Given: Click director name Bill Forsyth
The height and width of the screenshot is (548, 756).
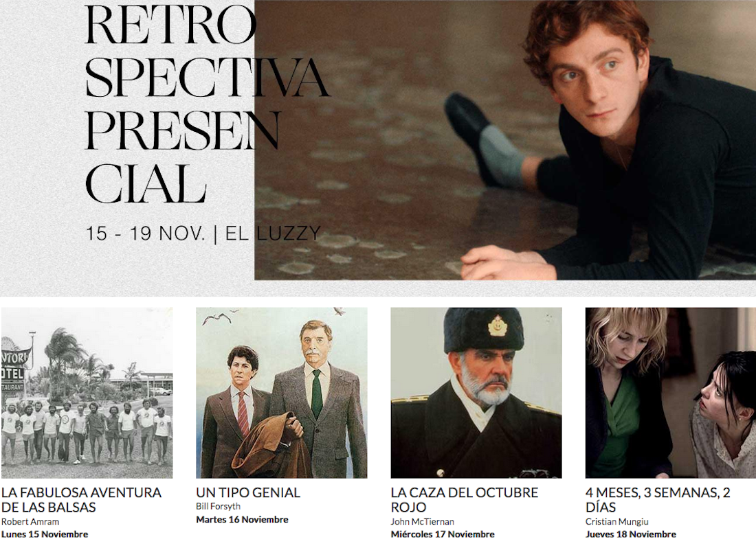Looking at the screenshot, I should tap(218, 506).
